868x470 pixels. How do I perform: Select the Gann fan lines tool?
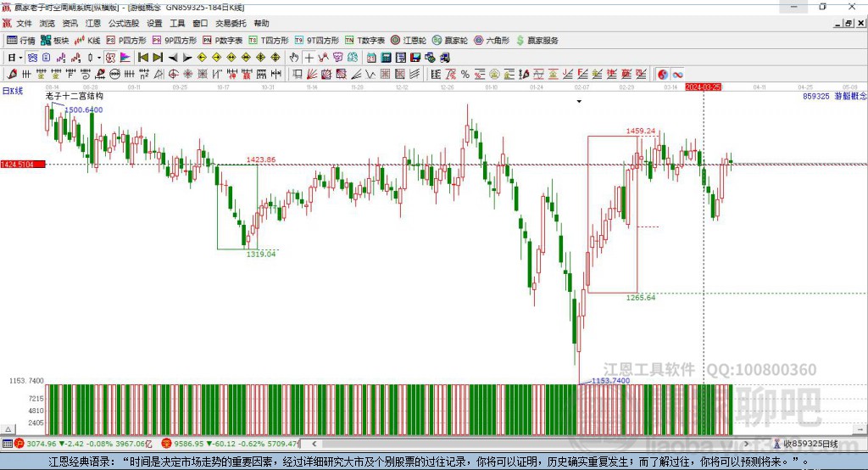[312, 75]
